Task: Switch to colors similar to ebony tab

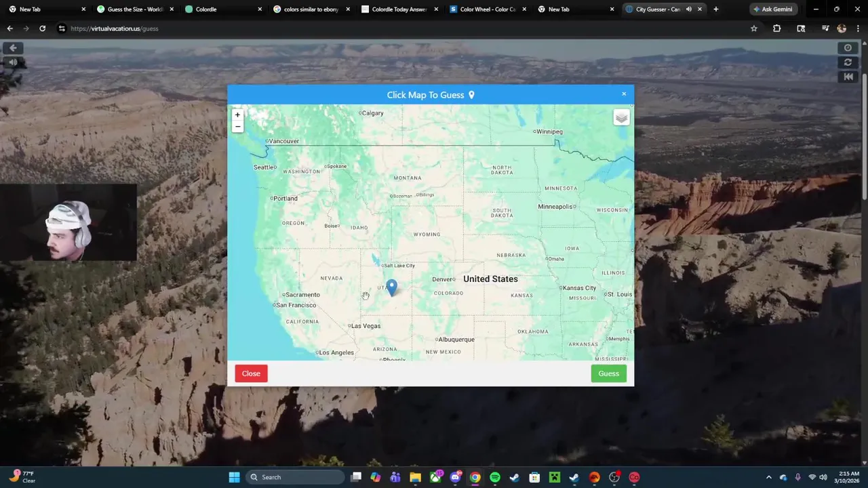Action: 311,9
